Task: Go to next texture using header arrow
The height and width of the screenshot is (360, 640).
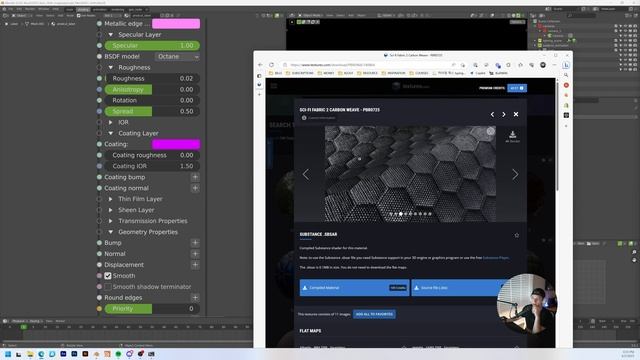Action: click(504, 114)
